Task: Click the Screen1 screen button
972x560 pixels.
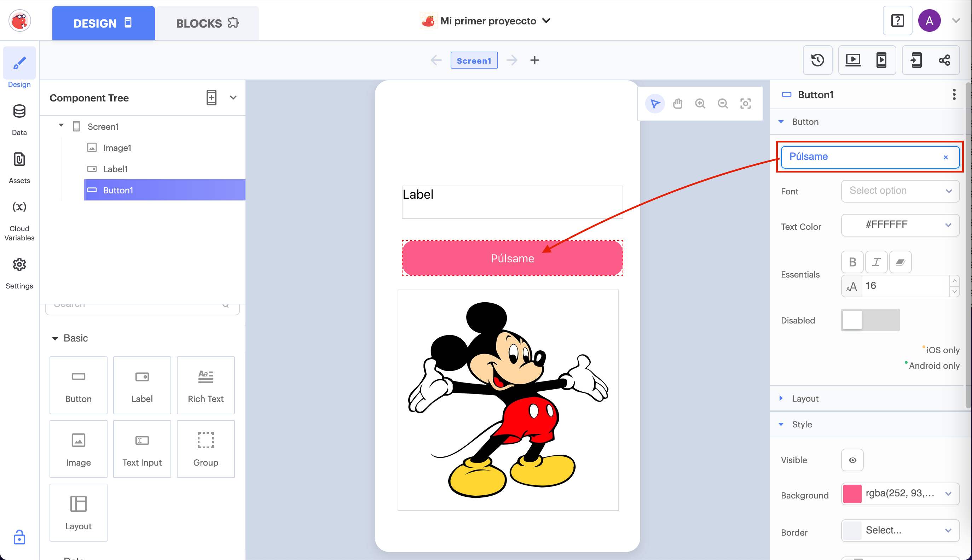Action: click(474, 60)
